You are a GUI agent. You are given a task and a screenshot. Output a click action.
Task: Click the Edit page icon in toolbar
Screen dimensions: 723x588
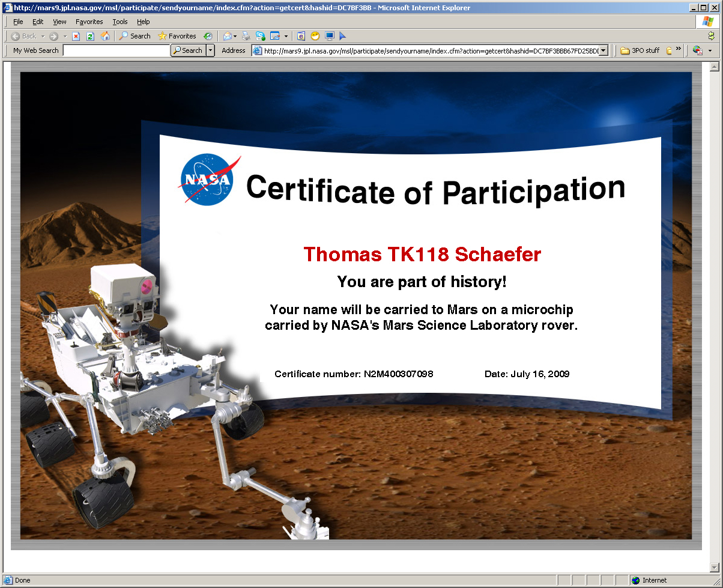[x=275, y=36]
